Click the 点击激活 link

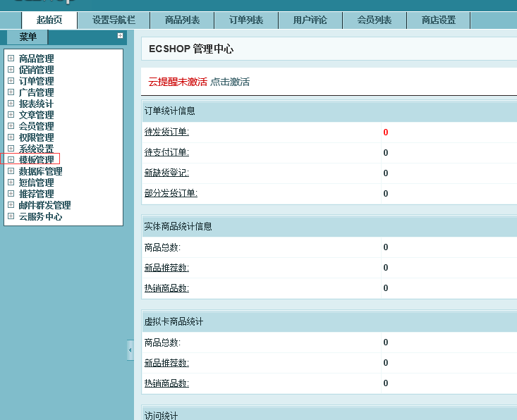pos(230,82)
